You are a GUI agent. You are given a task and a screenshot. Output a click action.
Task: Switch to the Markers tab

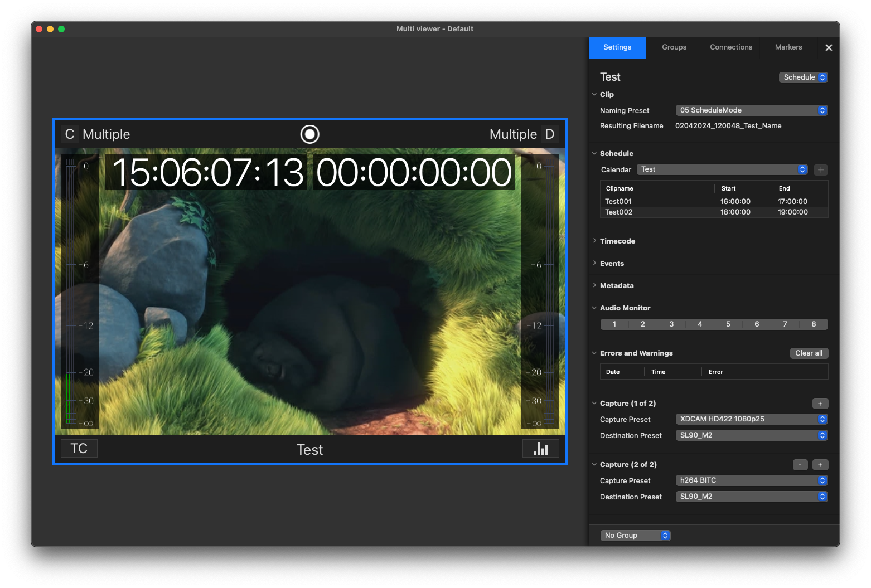(x=788, y=47)
